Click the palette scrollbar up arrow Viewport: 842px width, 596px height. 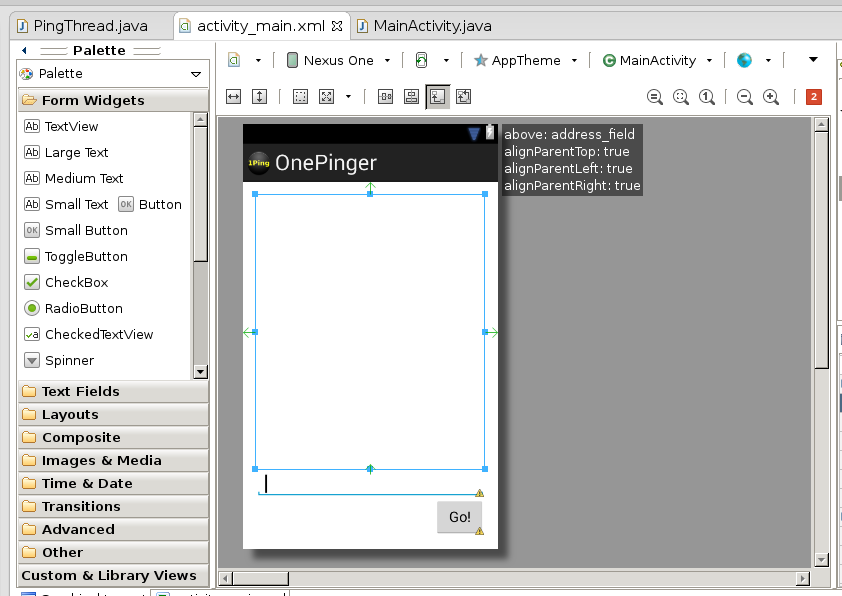click(200, 119)
